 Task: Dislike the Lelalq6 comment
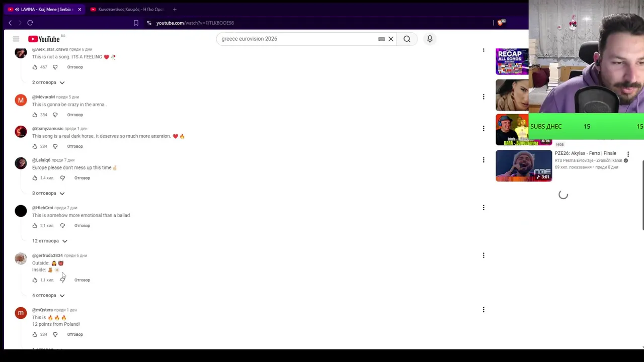coord(62,178)
